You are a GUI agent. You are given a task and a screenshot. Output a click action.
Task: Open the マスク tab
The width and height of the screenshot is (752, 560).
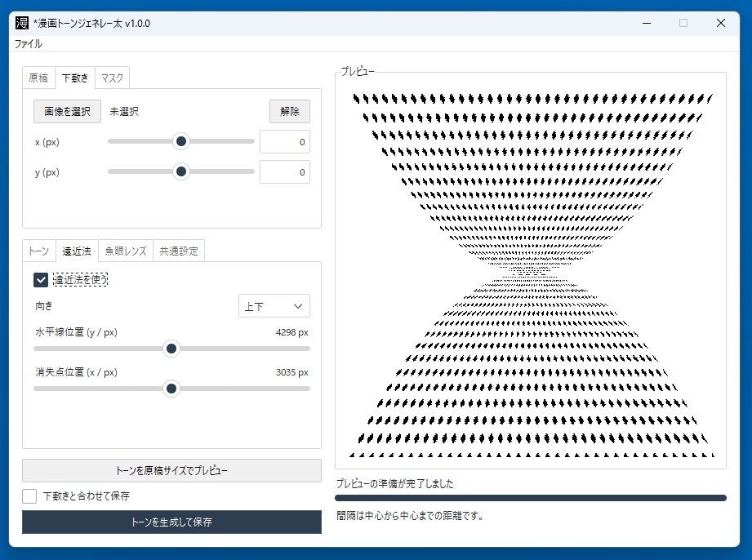coord(112,78)
